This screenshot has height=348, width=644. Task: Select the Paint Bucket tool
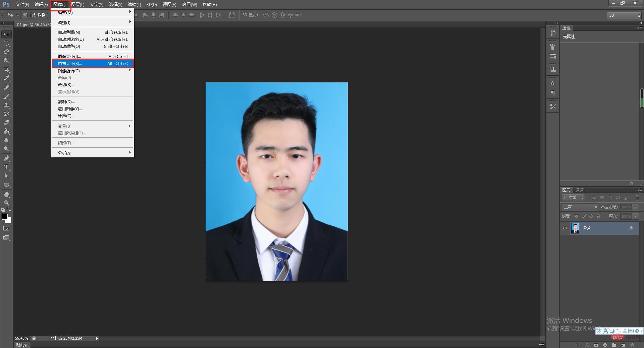point(6,131)
